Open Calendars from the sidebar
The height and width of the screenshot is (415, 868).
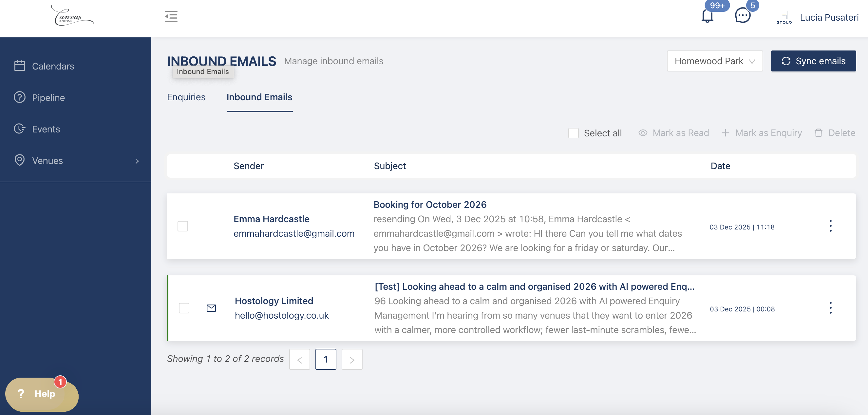pyautogui.click(x=53, y=66)
